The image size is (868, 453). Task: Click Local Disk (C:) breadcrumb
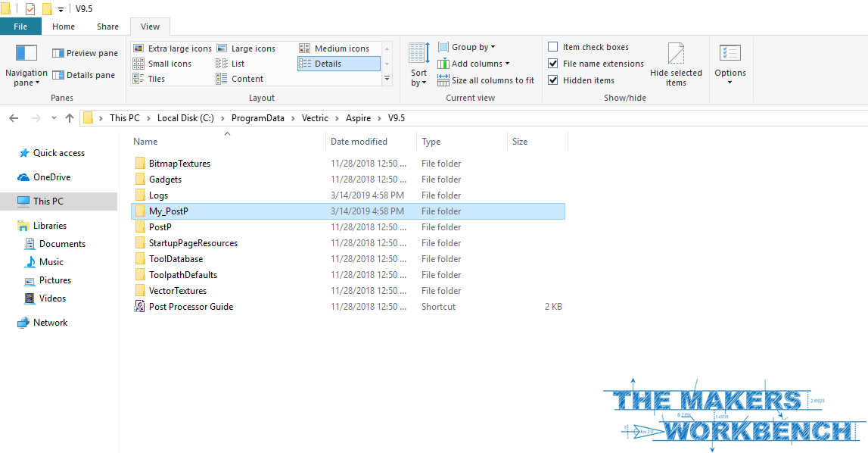pos(185,118)
